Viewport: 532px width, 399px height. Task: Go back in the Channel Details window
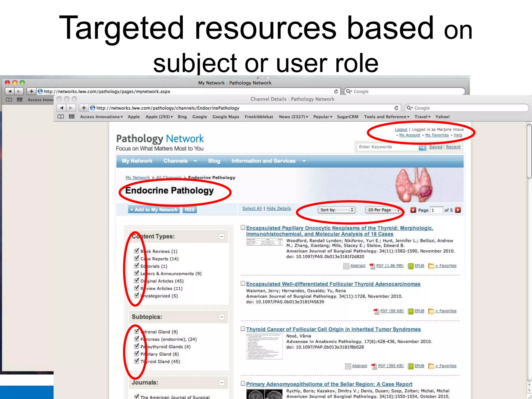tap(62, 108)
